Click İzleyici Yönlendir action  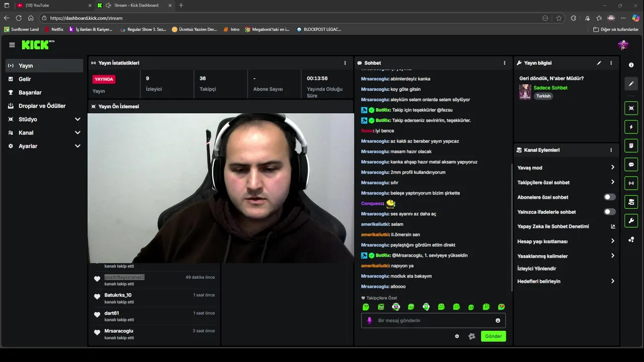pos(536,268)
